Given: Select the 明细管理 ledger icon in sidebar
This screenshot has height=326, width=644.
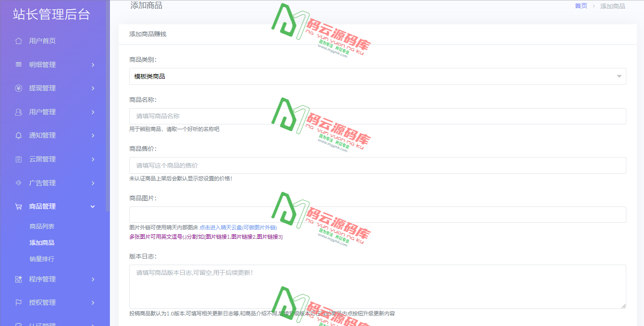Looking at the screenshot, I should coord(18,64).
